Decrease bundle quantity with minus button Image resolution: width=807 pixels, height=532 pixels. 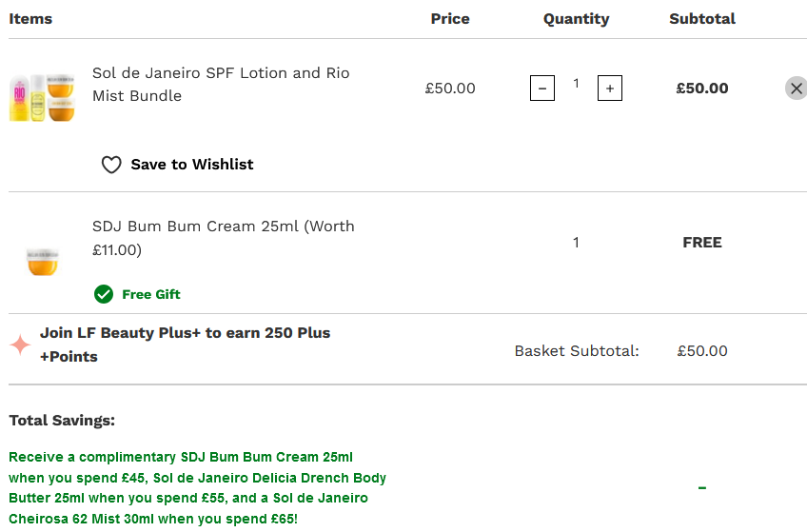point(542,89)
